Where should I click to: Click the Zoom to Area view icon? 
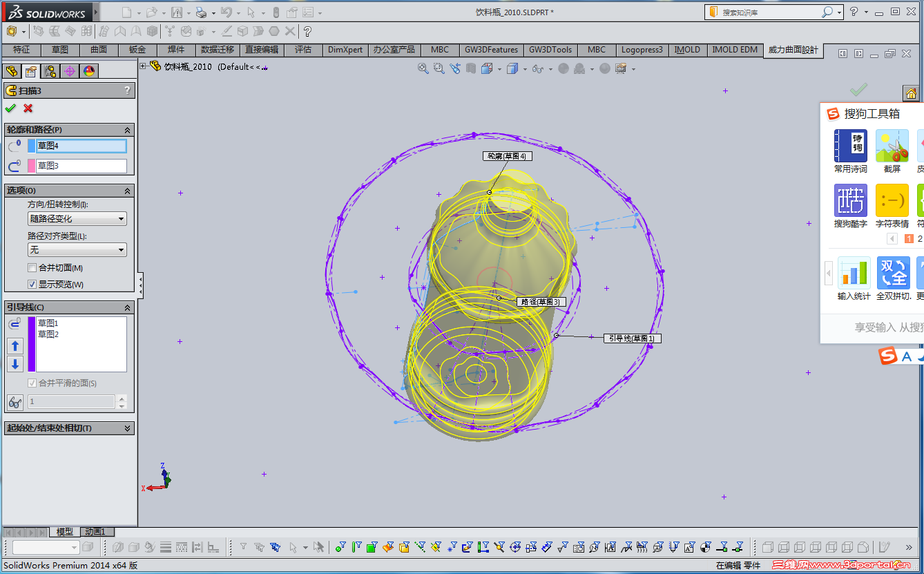439,68
